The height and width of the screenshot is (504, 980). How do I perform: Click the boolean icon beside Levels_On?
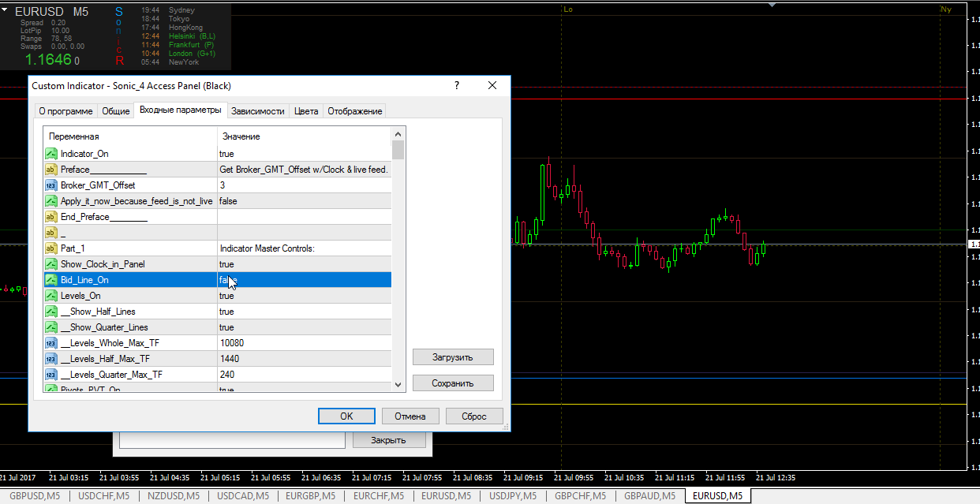[51, 296]
